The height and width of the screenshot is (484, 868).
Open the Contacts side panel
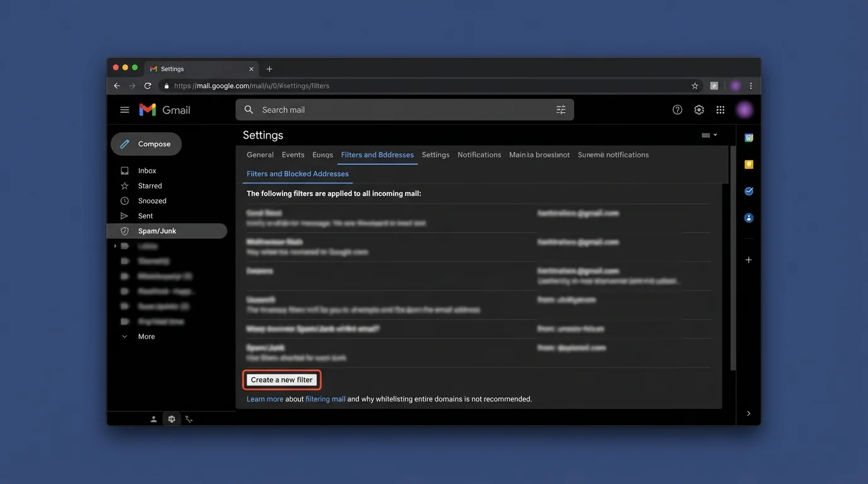(x=748, y=217)
